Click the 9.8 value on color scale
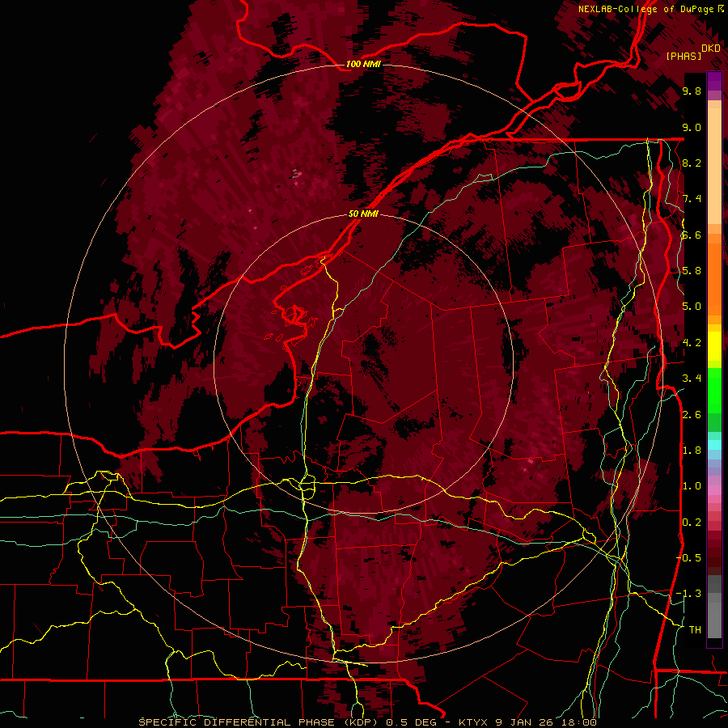This screenshot has height=728, width=728. pos(692,91)
